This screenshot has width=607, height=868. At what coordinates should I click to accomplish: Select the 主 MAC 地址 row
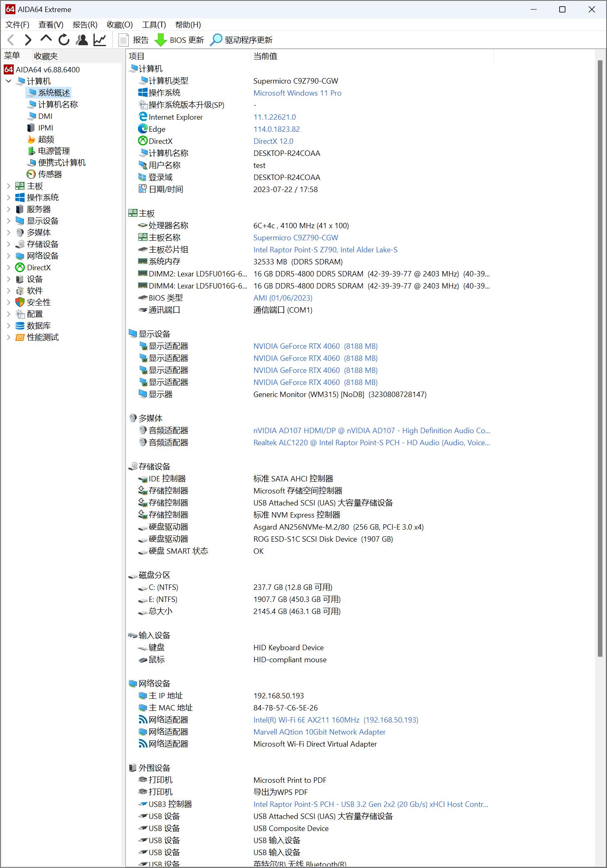(310, 708)
